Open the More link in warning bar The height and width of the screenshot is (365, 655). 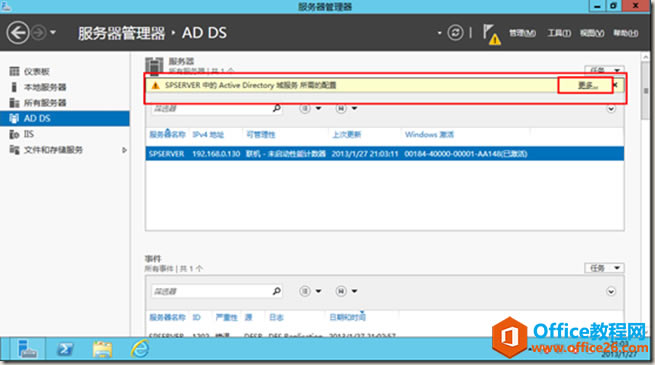(588, 85)
